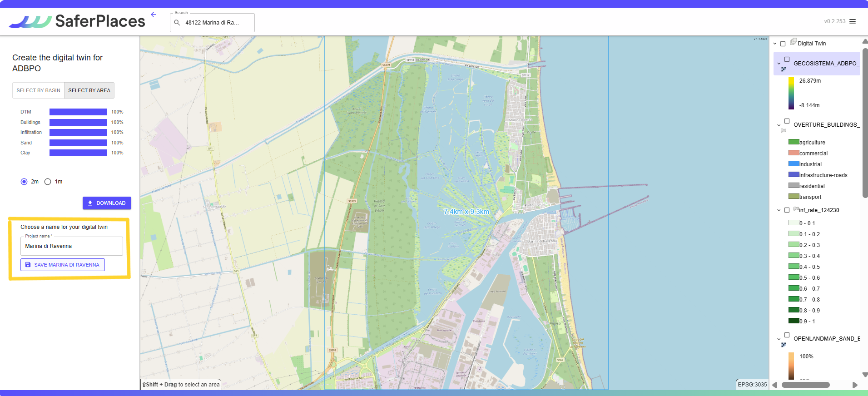
Task: Collapse the Digital Twin layer group
Action: tap(775, 44)
